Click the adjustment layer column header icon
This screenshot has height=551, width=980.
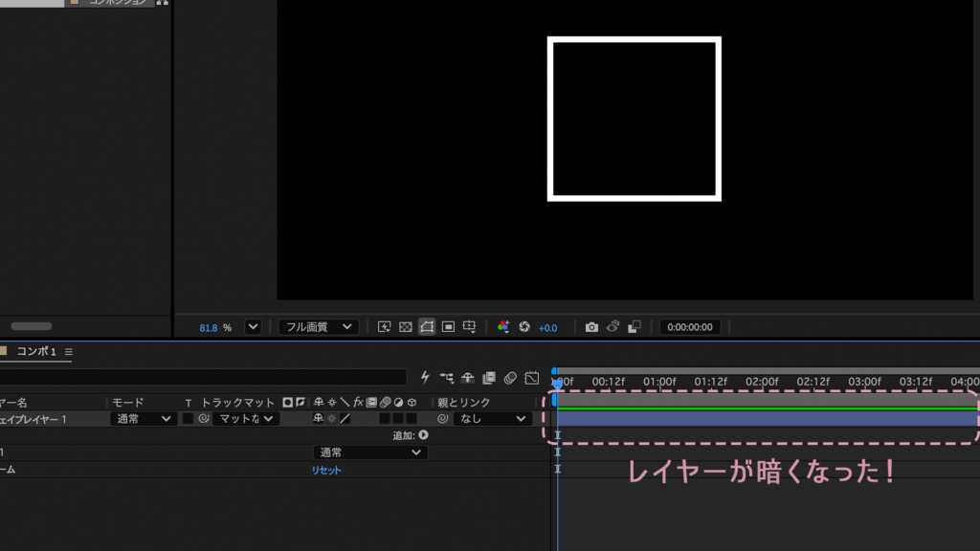(x=399, y=403)
